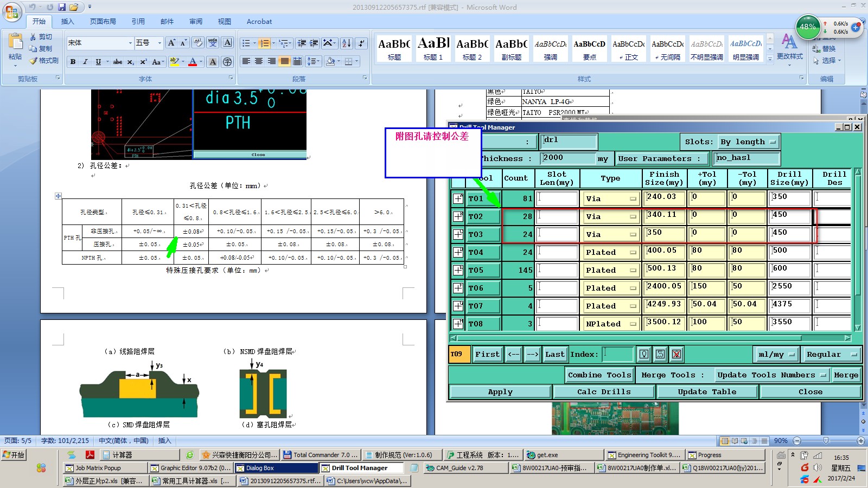Viewport: 868px width, 488px height.
Task: Click Apply in Drill Tool Manager
Action: [x=500, y=391]
